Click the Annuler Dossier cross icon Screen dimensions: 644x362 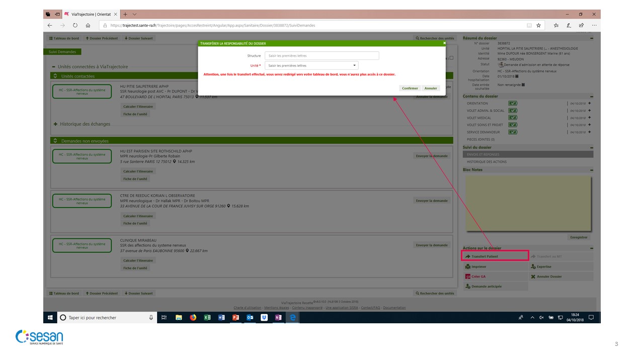[x=533, y=277]
